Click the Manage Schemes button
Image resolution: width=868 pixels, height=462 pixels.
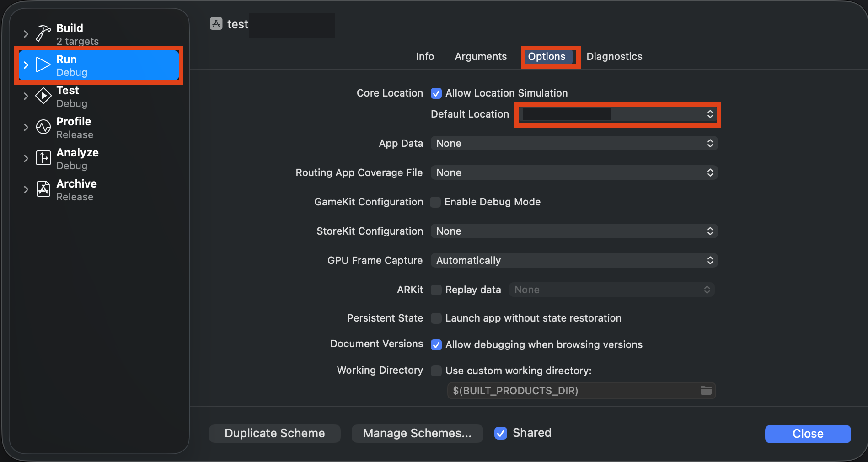[x=418, y=434]
